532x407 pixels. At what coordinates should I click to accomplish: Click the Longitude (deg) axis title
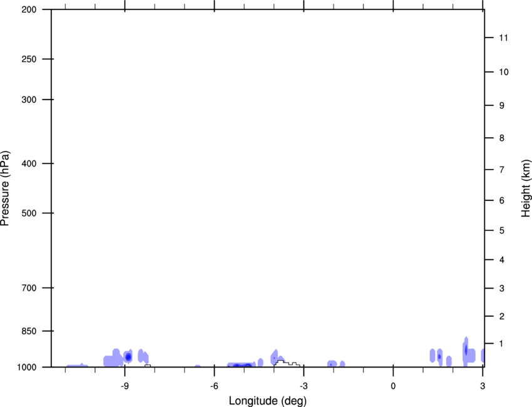(267, 401)
